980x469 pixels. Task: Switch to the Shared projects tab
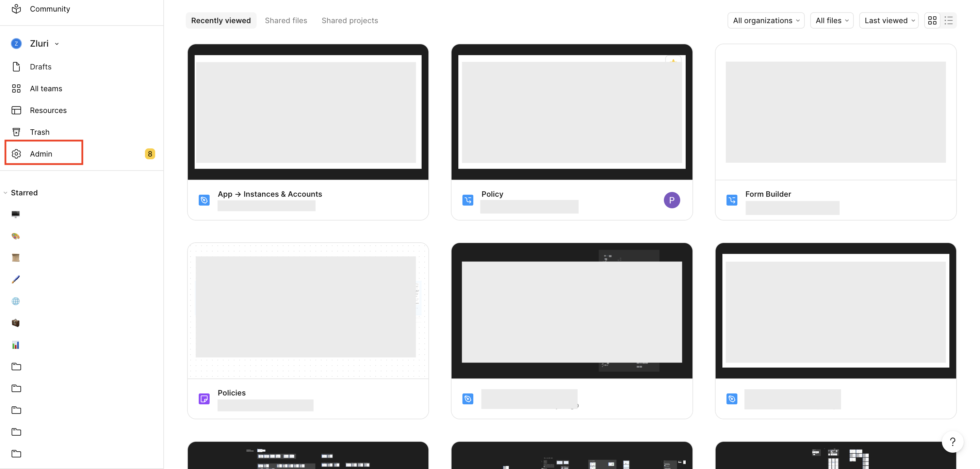[x=349, y=20]
